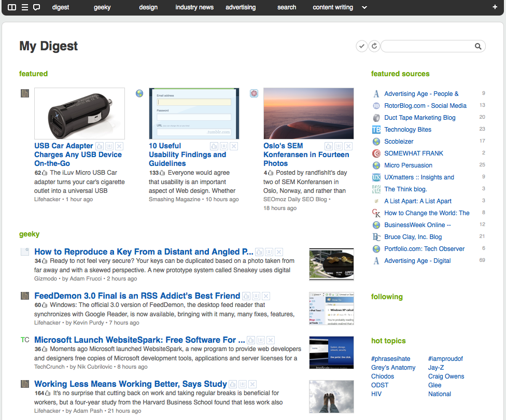
Task: Mark all as read checkmark button
Action: coord(362,46)
